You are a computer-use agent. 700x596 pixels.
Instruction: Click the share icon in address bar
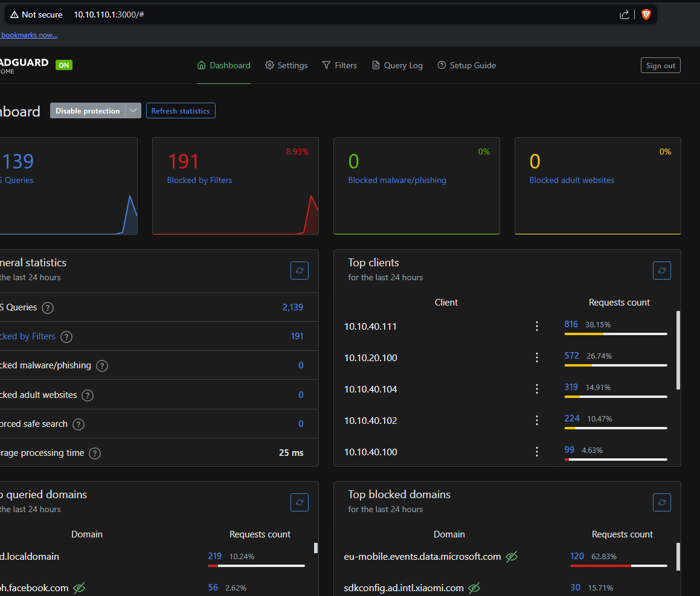tap(625, 14)
